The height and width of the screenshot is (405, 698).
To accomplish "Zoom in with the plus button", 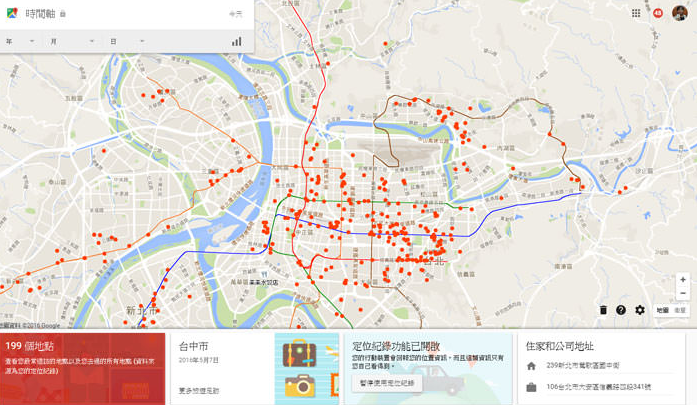I will point(683,280).
